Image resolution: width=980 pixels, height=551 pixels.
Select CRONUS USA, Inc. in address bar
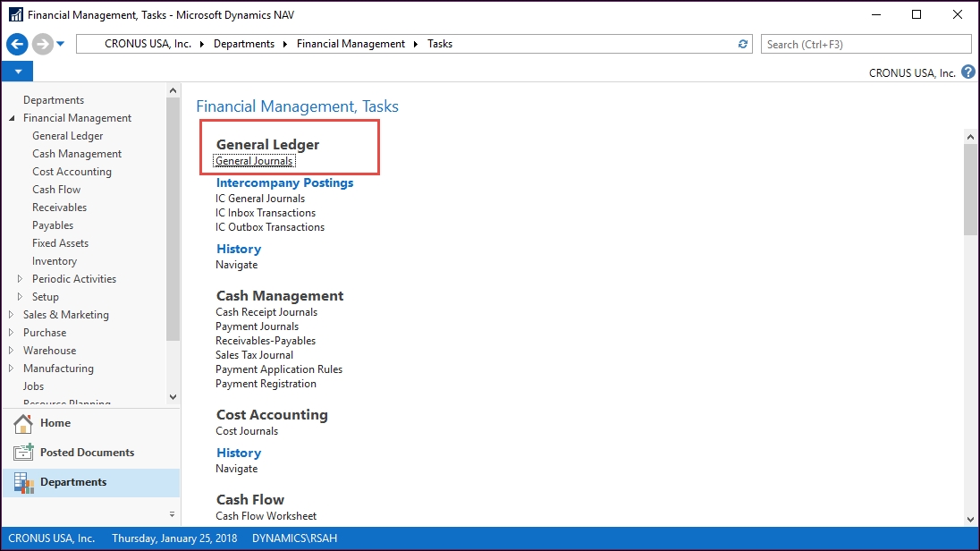148,44
